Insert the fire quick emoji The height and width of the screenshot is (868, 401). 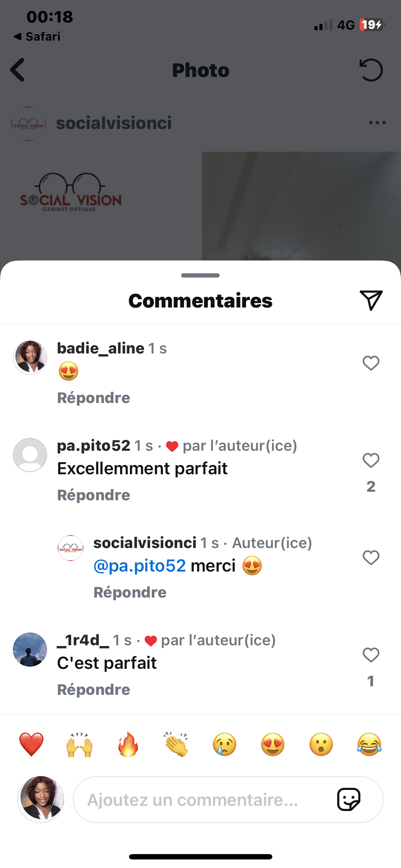point(128,744)
